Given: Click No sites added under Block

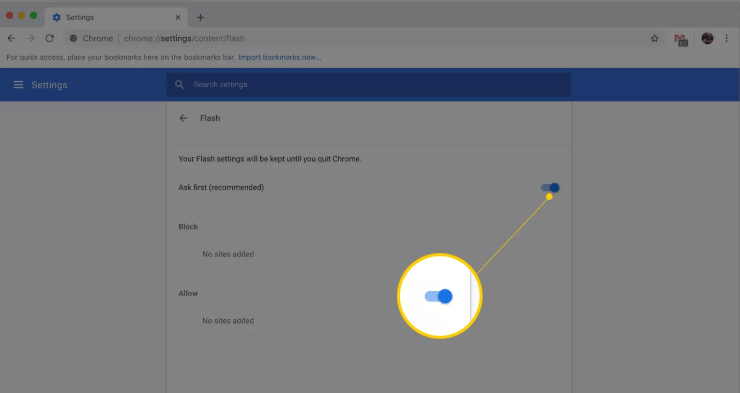Looking at the screenshot, I should click(228, 254).
